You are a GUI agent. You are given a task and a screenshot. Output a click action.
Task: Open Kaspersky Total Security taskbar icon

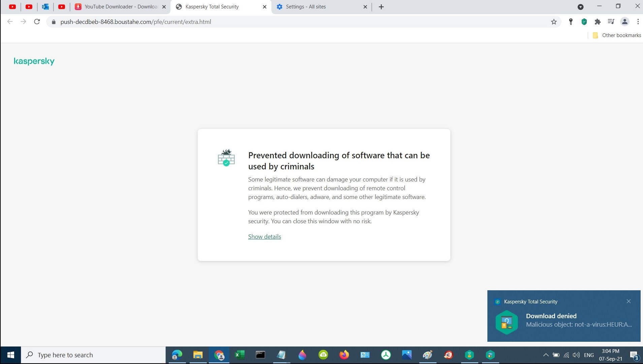(490, 355)
